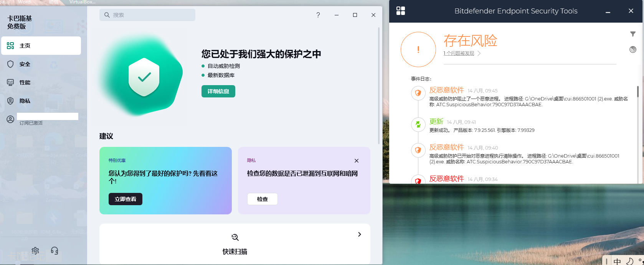Click the Bitdefender circular radar scan icon
Viewport: 644px width, 265px height.
[x=633, y=49]
